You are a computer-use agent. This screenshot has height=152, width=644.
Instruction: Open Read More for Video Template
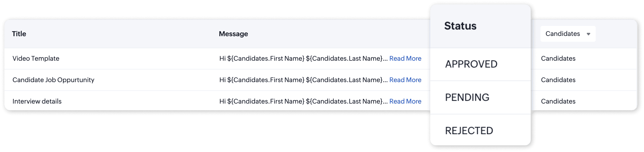405,58
